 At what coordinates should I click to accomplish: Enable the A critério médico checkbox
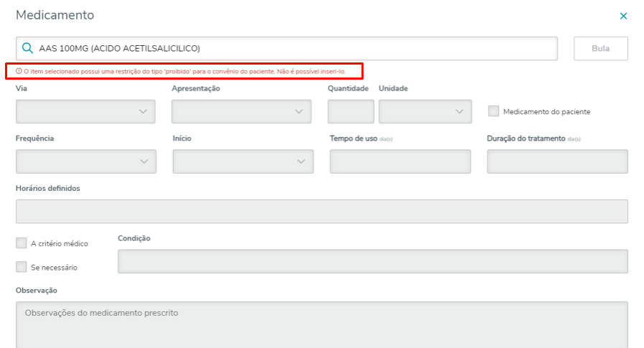point(22,243)
